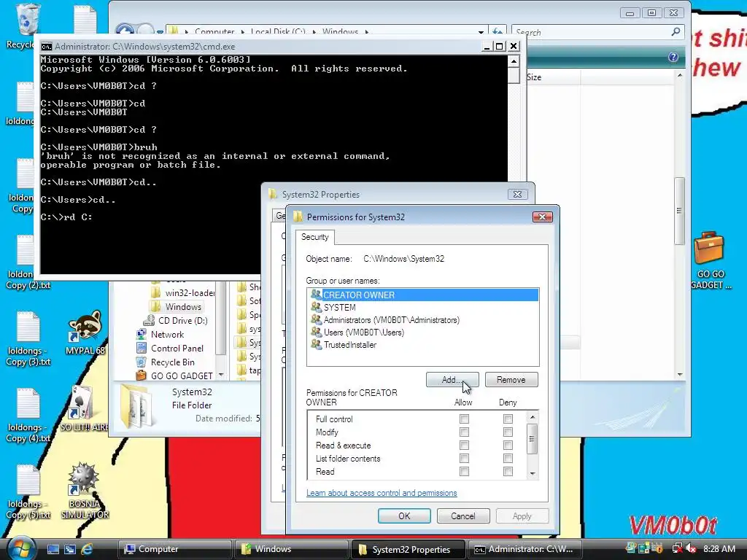Click the Explorer back arrow button
Viewport: 747px width, 560px height.
click(x=125, y=31)
